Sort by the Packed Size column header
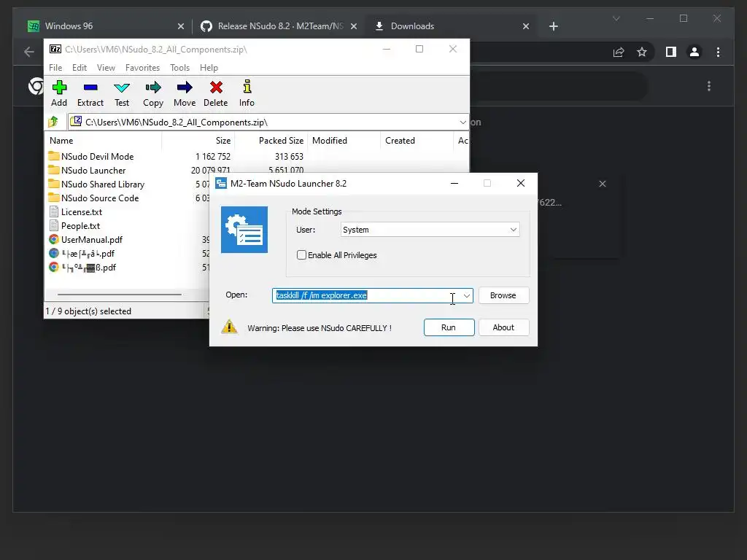Viewport: 747px width, 560px height. click(271, 141)
